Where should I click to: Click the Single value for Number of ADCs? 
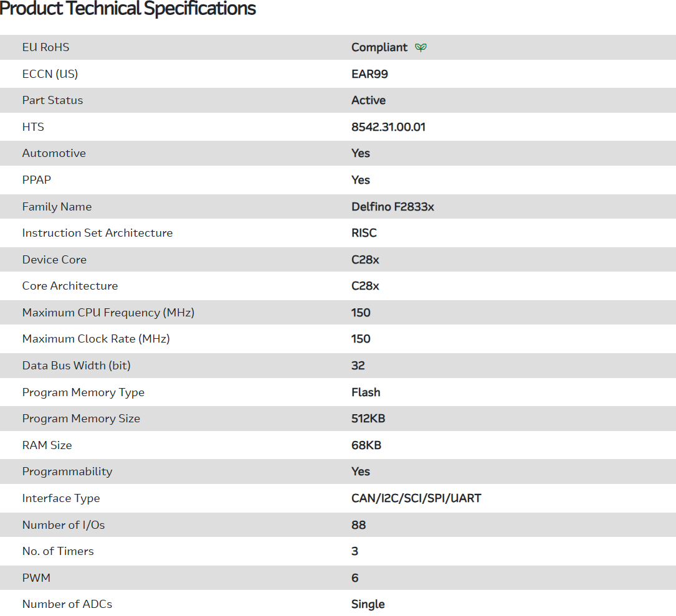click(x=368, y=604)
